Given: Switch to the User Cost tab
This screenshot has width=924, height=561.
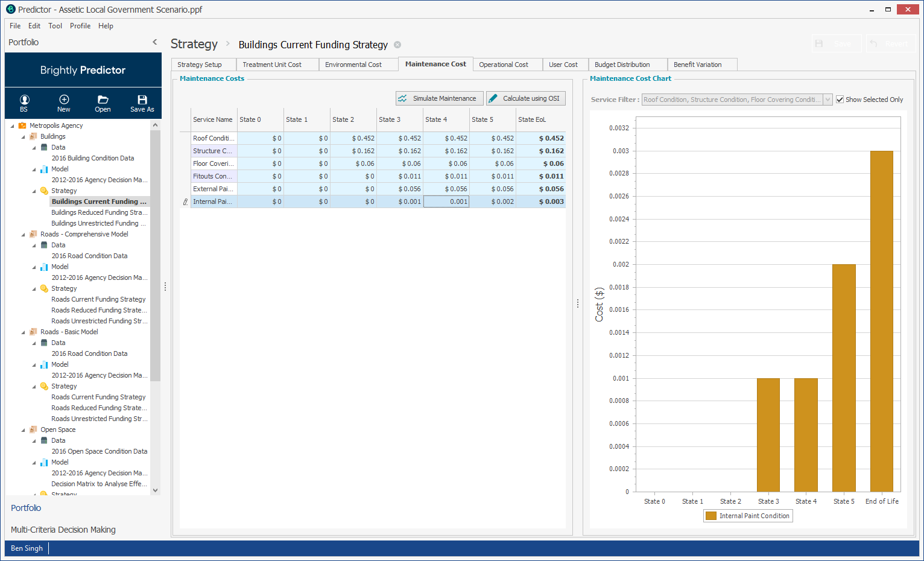Looking at the screenshot, I should click(565, 65).
